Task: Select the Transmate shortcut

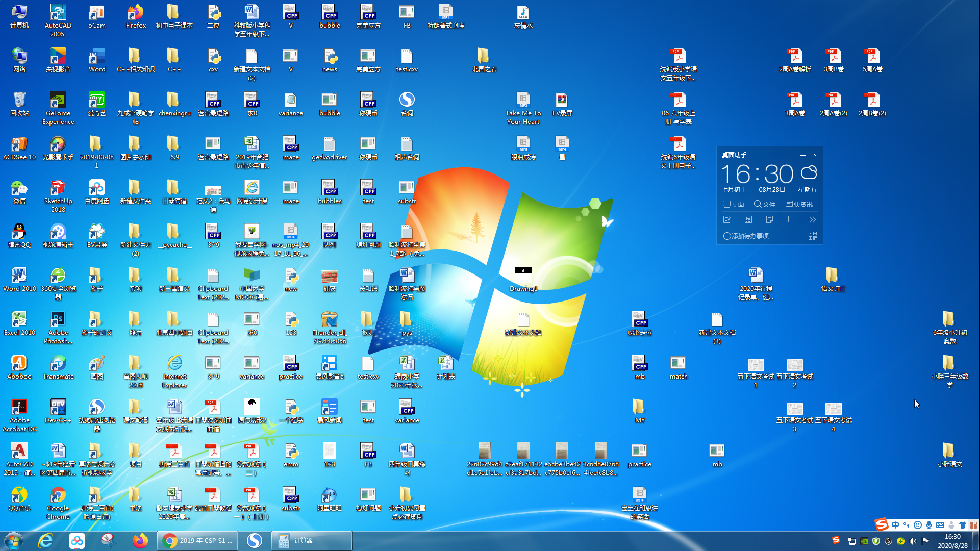Action: click(x=58, y=367)
